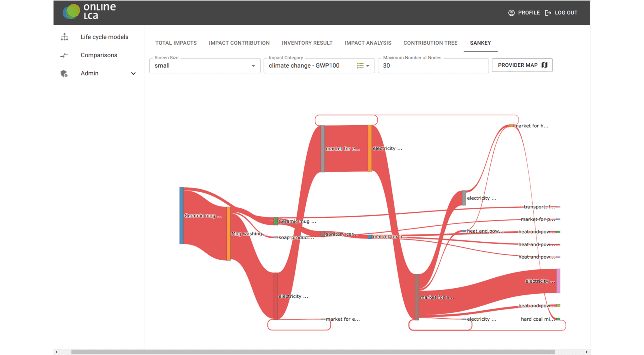Click the Admin shield icon
This screenshot has height=355, width=644.
click(x=64, y=74)
